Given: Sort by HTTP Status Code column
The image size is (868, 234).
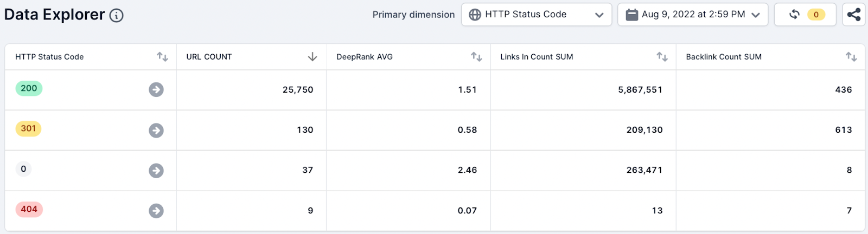Looking at the screenshot, I should [162, 57].
